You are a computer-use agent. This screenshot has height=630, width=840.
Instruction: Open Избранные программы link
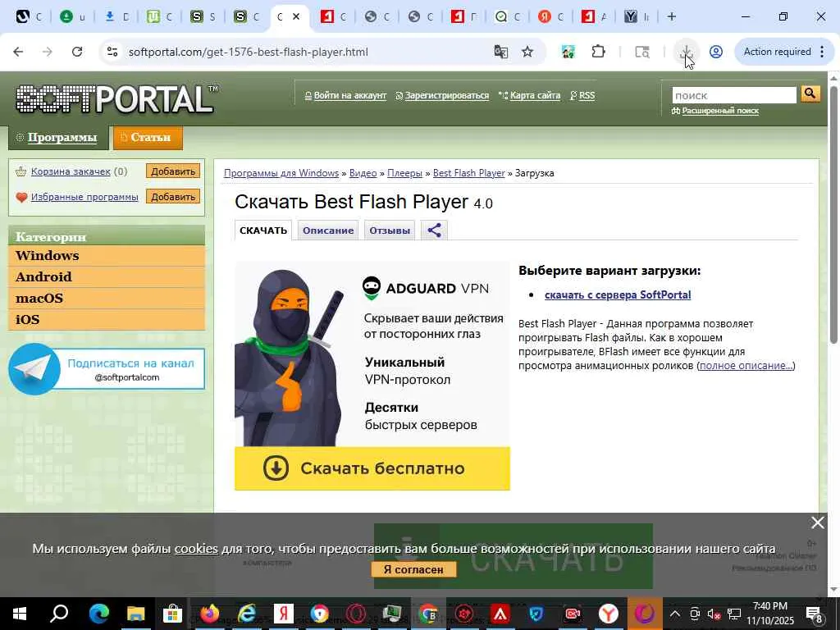pos(84,197)
